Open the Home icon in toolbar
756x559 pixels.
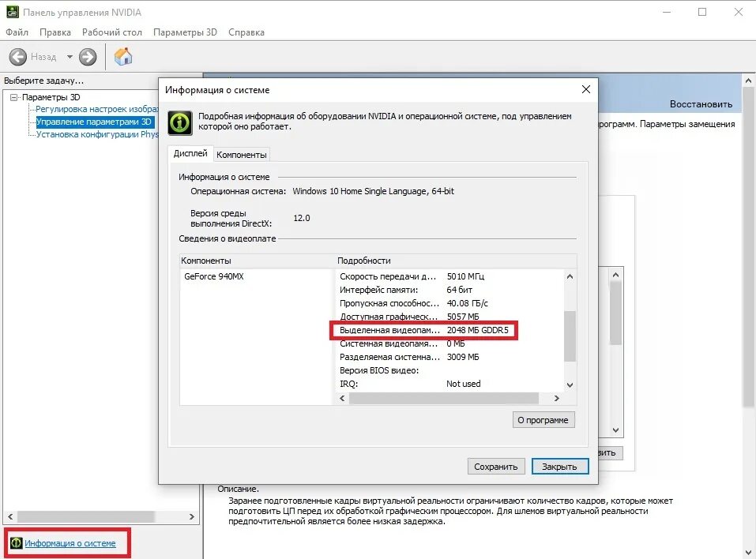(x=123, y=56)
